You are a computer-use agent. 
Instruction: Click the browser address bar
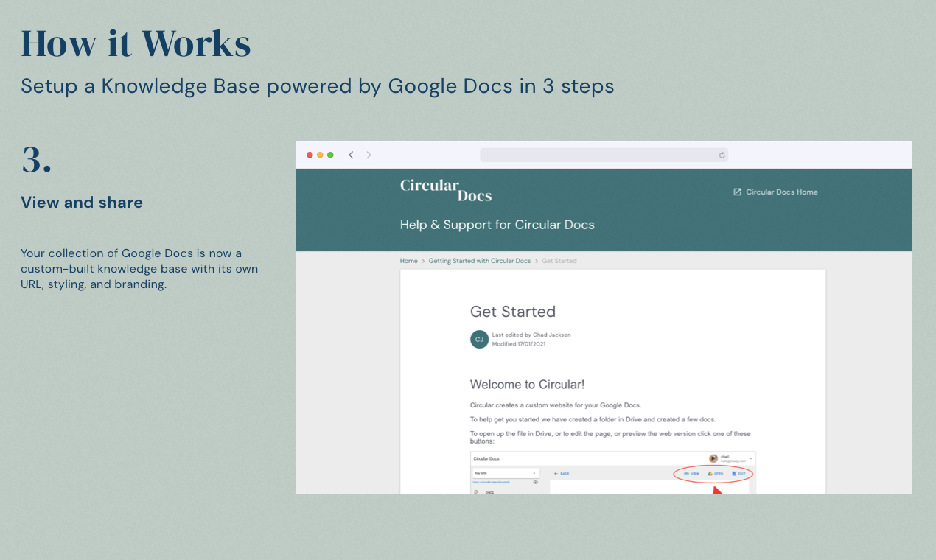[x=604, y=155]
